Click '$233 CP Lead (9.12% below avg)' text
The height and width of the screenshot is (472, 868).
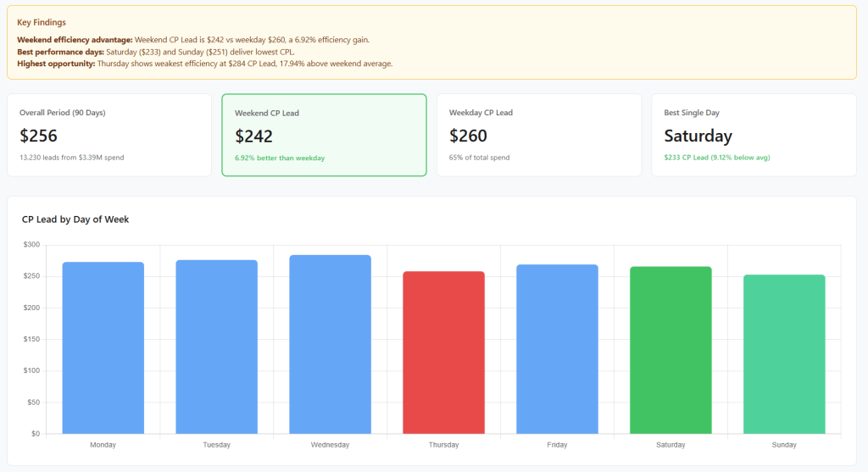[716, 158]
